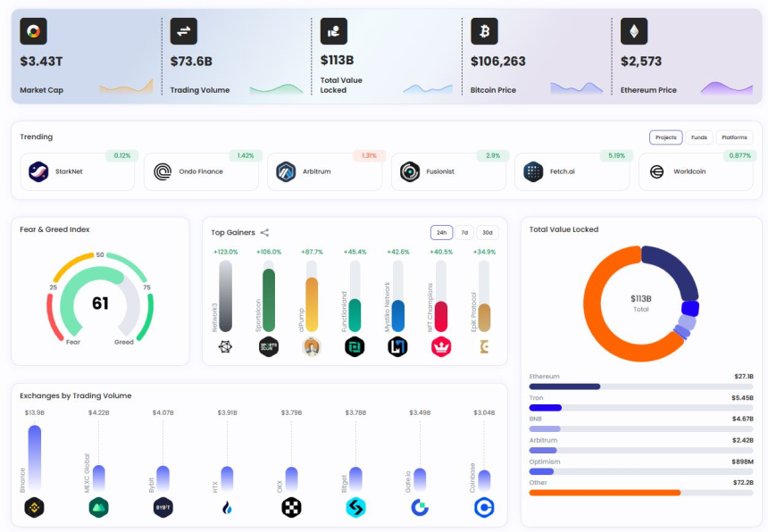Viewport: 768px width, 532px height.
Task: Switch Trending to the Funds tab
Action: (x=699, y=137)
